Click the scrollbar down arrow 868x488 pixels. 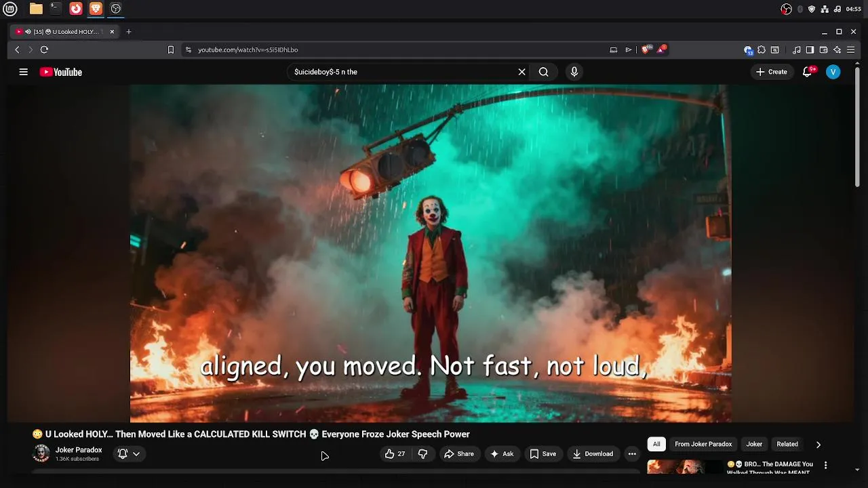(857, 469)
